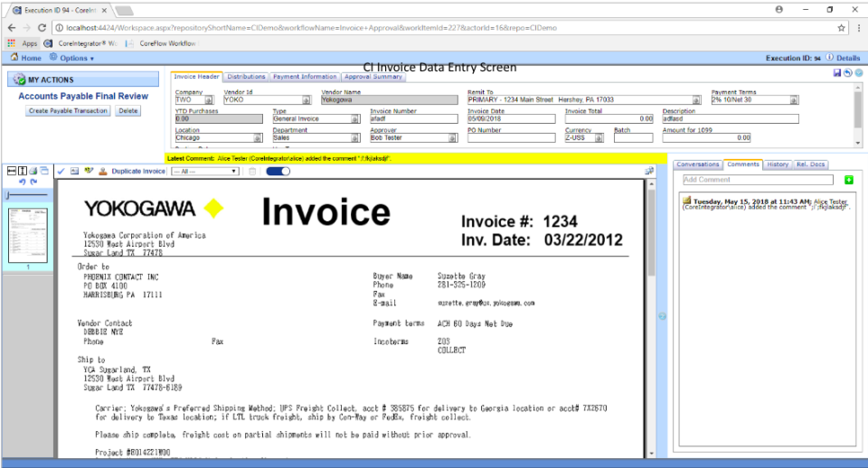The image size is (868, 468).
Task: Click the fit-height icon in viewer toolbar
Action: click(x=23, y=171)
